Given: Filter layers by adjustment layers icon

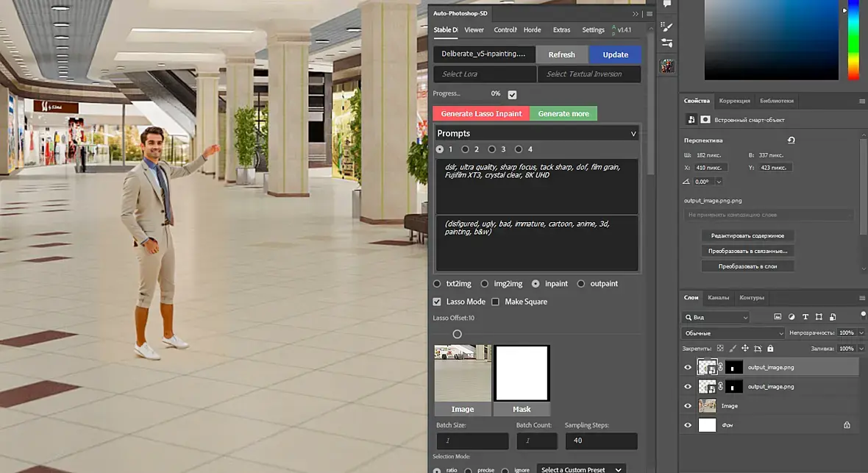Looking at the screenshot, I should point(791,317).
